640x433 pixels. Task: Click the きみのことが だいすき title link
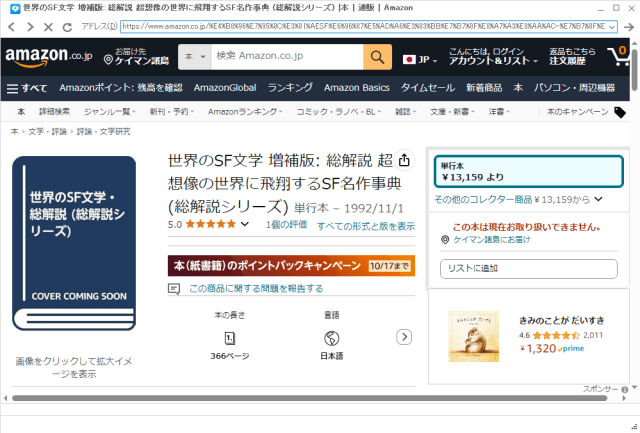coord(561,321)
